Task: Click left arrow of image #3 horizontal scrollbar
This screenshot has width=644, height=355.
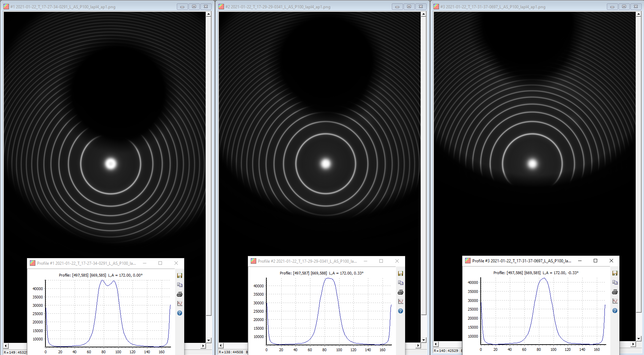Action: [436, 344]
